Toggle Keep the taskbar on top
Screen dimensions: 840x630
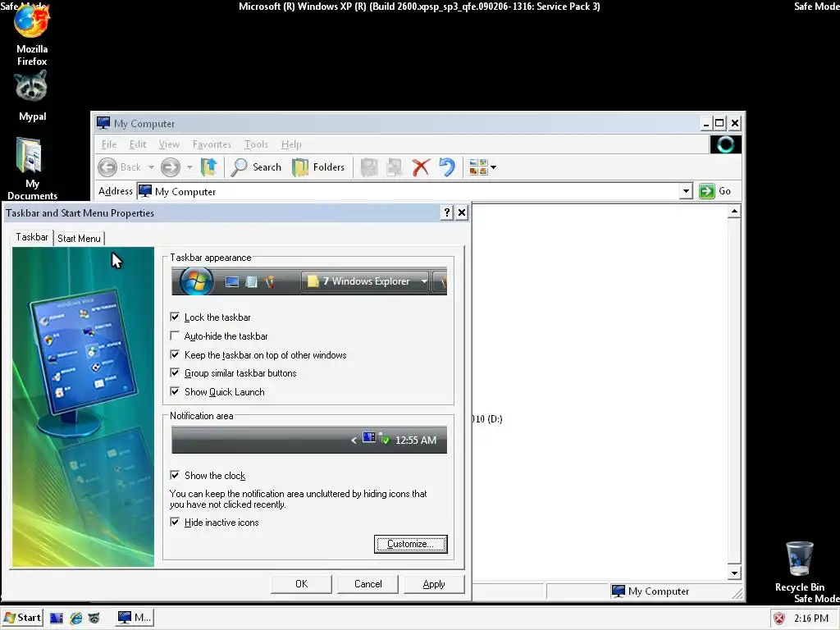coord(175,354)
